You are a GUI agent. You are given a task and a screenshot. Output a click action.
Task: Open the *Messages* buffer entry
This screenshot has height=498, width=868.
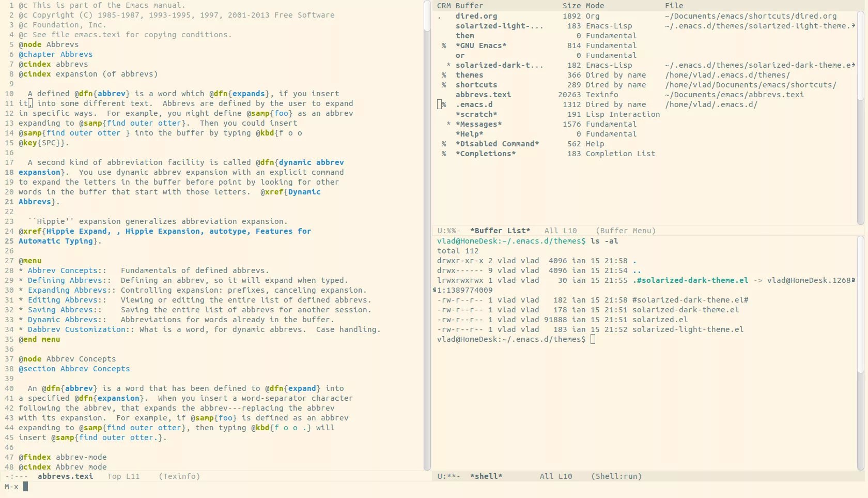478,124
